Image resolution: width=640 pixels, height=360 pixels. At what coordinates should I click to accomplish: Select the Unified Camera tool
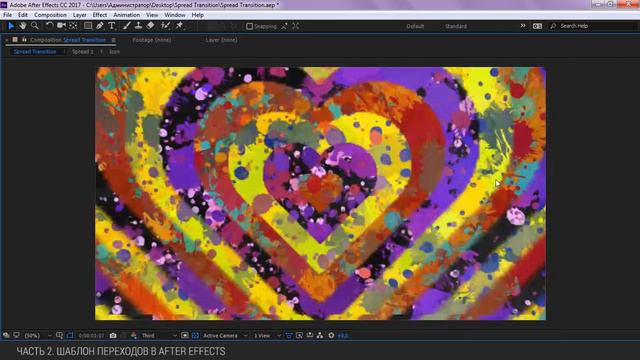pos(61,26)
